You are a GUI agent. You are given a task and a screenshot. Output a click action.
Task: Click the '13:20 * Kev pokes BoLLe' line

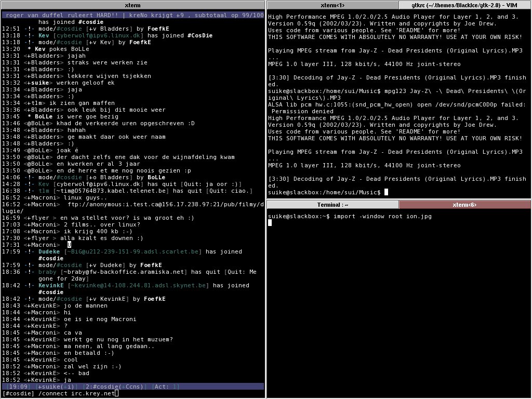click(46, 49)
